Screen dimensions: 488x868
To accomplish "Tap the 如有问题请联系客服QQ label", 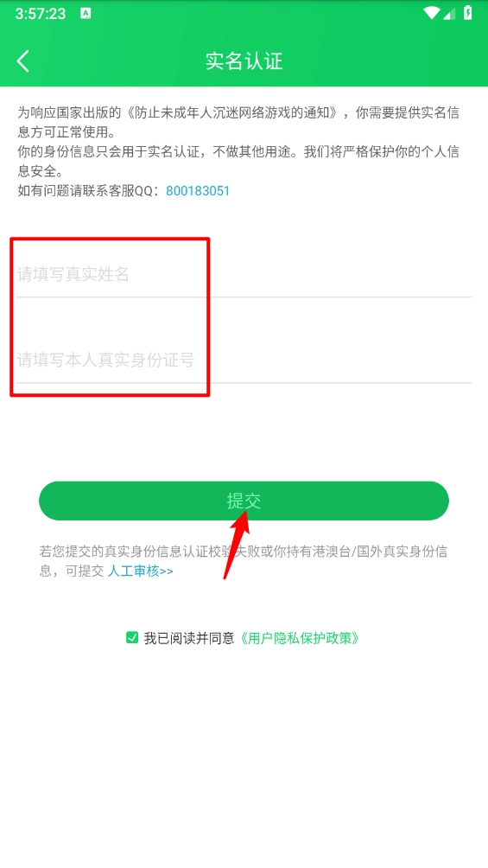I will (88, 192).
